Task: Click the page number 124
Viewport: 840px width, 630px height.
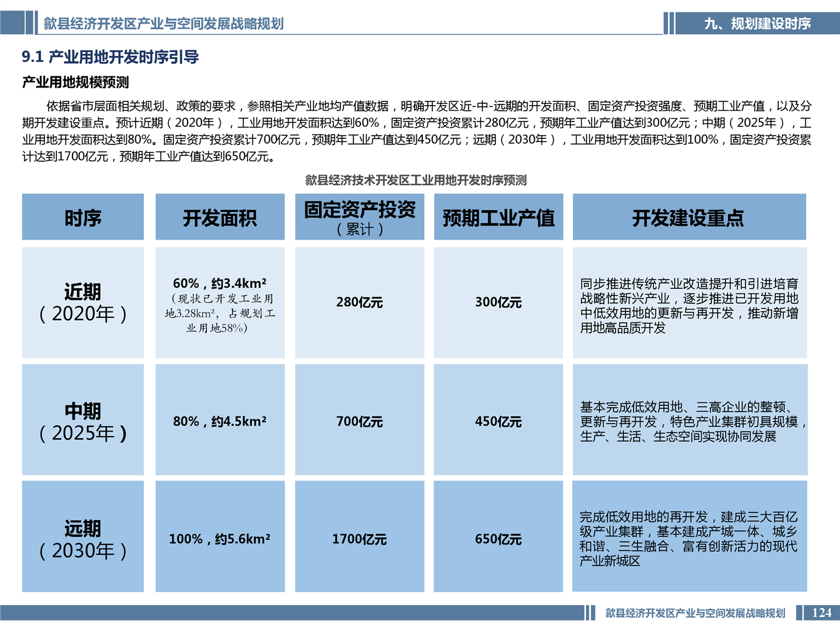Action: pyautogui.click(x=821, y=612)
